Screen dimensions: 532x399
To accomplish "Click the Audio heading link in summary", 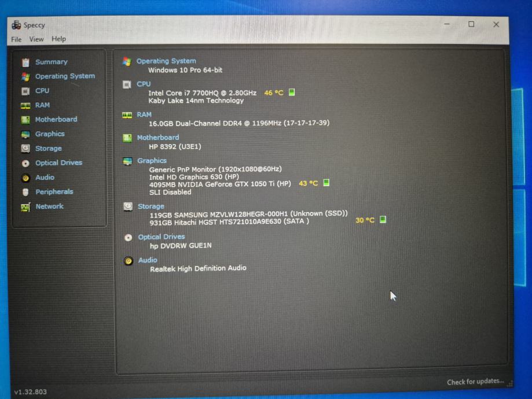I will pyautogui.click(x=148, y=260).
